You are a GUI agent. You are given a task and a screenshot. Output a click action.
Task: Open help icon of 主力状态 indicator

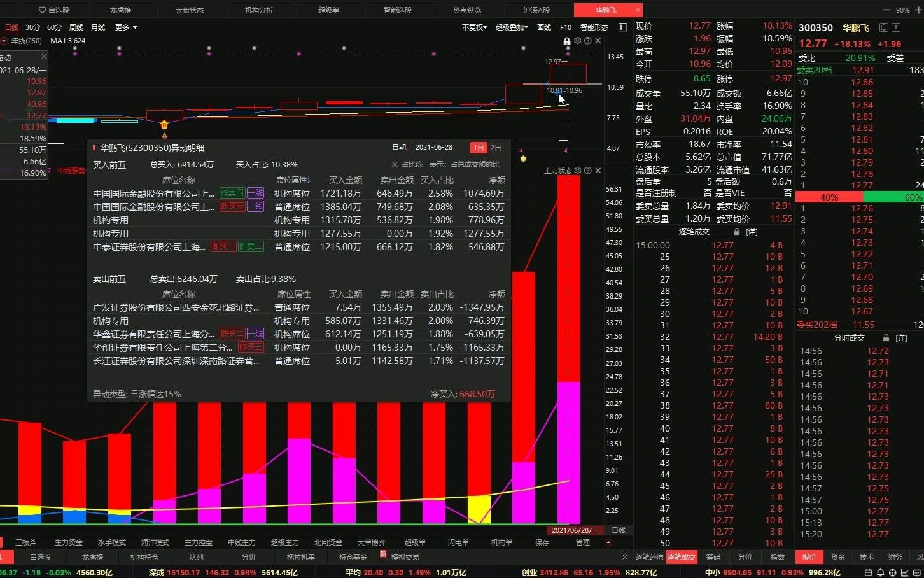pos(587,171)
